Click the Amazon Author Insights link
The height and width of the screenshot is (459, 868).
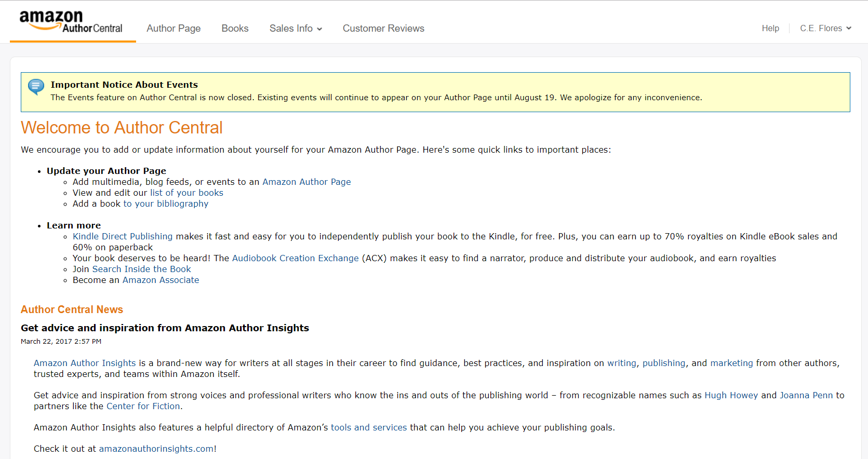coord(85,363)
